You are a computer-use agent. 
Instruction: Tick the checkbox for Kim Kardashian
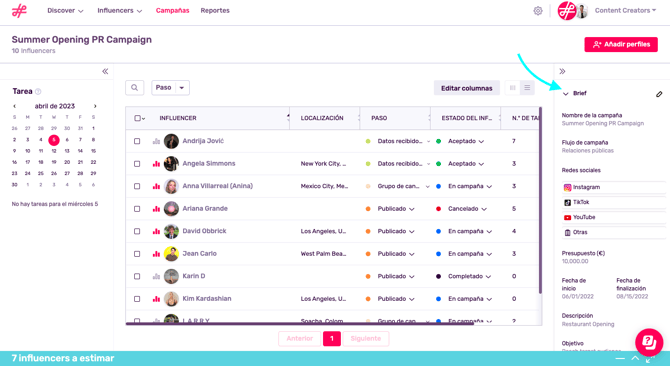(137, 299)
